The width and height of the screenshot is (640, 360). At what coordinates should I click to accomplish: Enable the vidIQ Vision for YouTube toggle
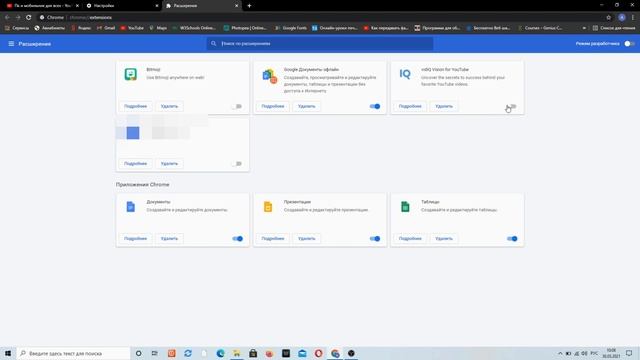tap(512, 107)
